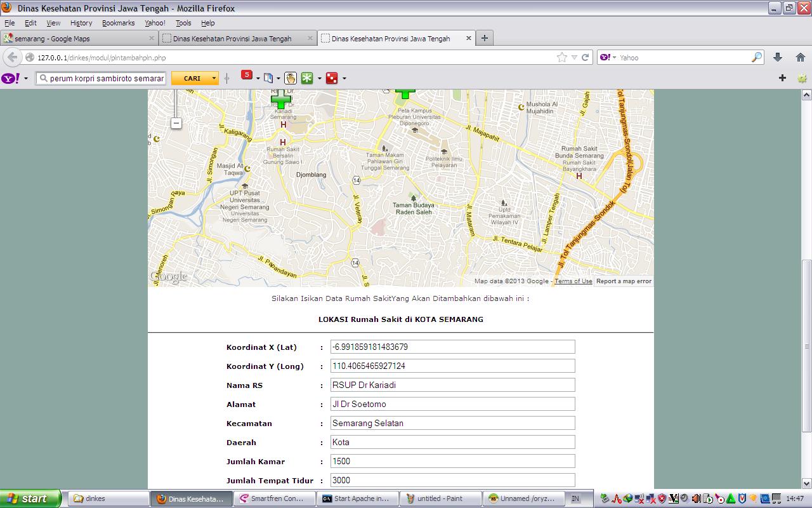Image resolution: width=812 pixels, height=508 pixels.
Task: Open the new tab plus button
Action: (485, 38)
